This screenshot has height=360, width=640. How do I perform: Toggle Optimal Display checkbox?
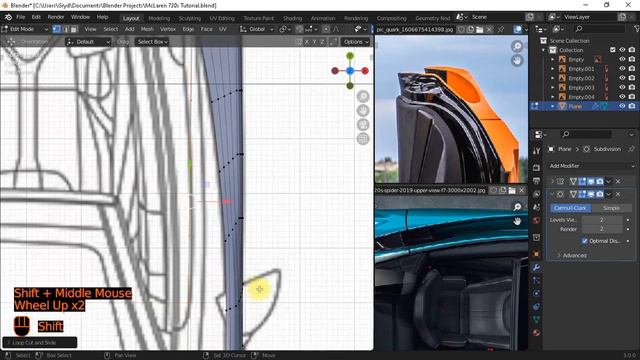click(x=584, y=241)
